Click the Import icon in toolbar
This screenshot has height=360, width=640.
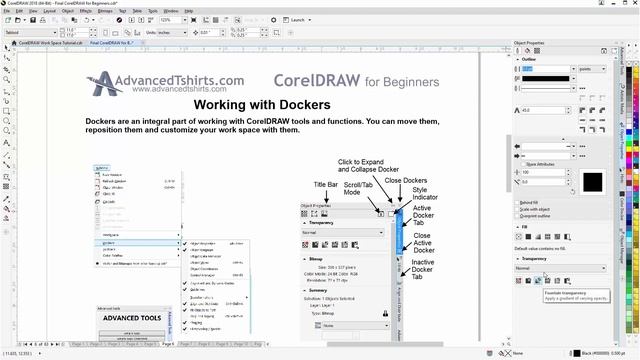pyautogui.click(x=131, y=20)
